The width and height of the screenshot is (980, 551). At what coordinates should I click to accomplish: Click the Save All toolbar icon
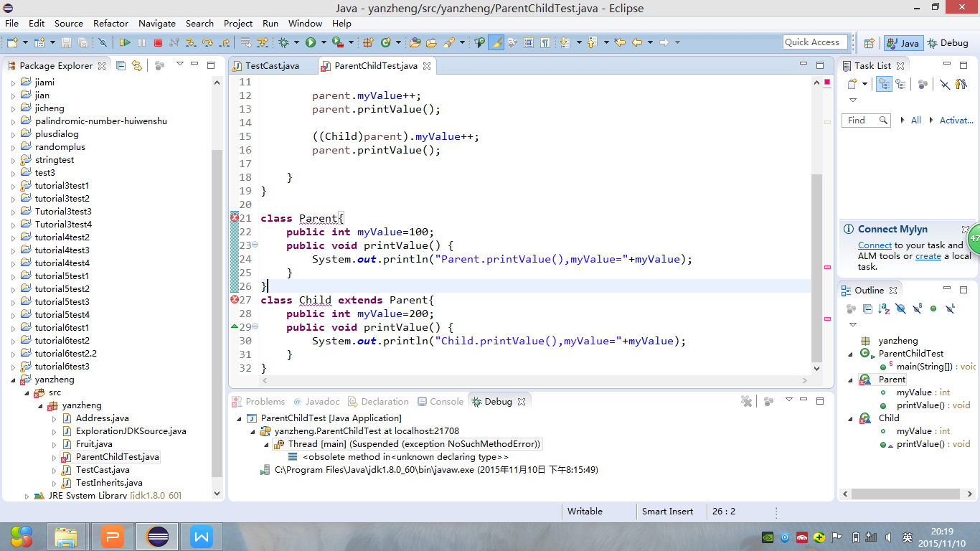tap(83, 42)
